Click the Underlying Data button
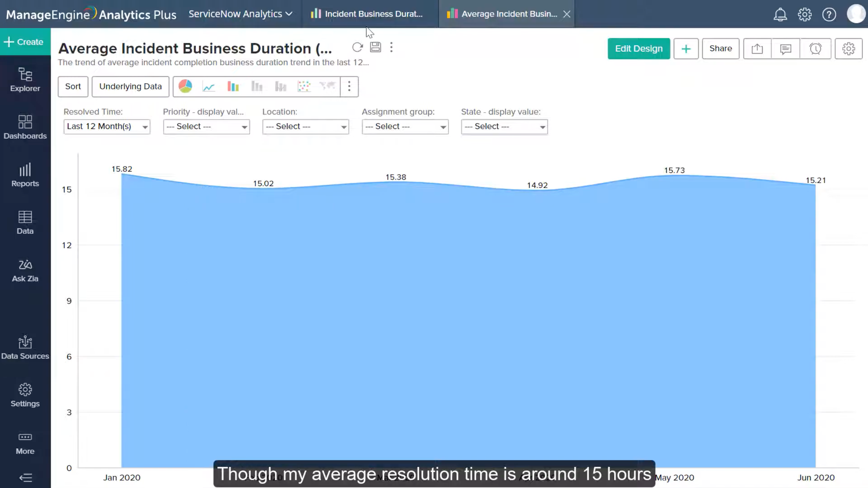 coord(130,87)
